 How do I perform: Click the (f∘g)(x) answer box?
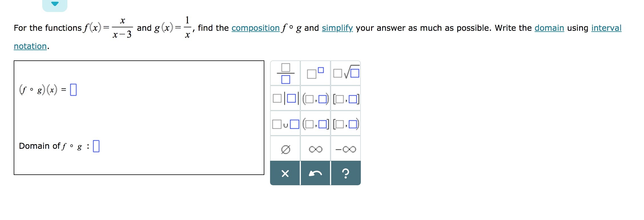click(x=73, y=90)
